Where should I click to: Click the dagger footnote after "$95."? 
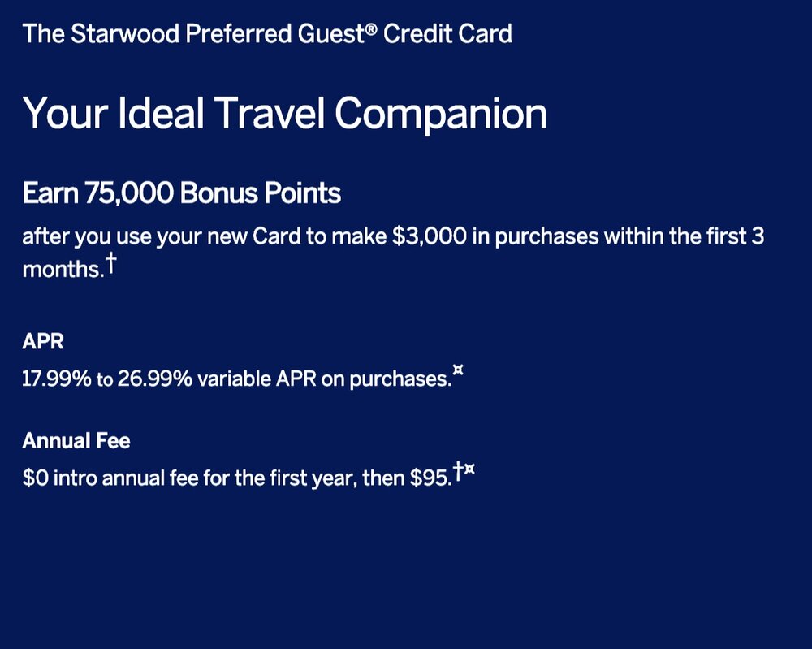pyautogui.click(x=458, y=471)
